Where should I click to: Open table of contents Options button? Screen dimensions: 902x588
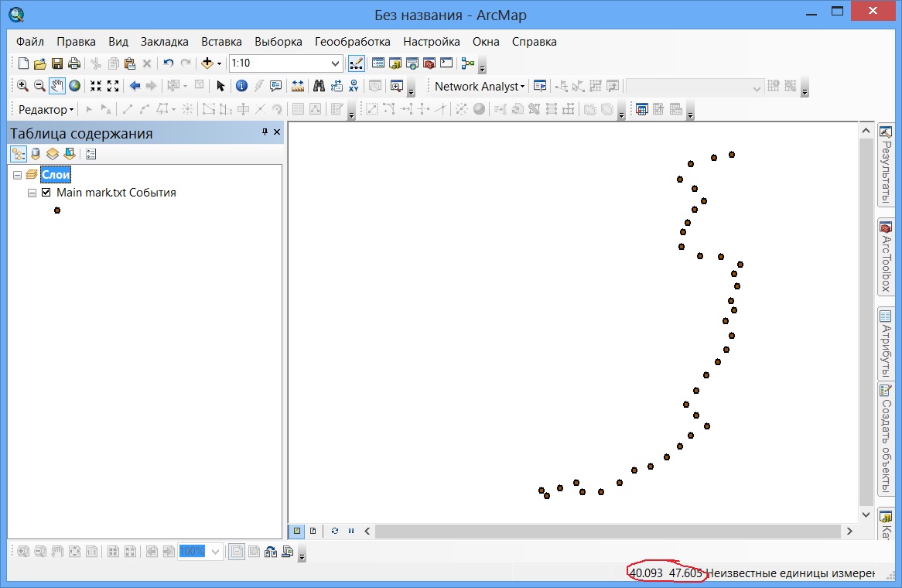click(91, 154)
